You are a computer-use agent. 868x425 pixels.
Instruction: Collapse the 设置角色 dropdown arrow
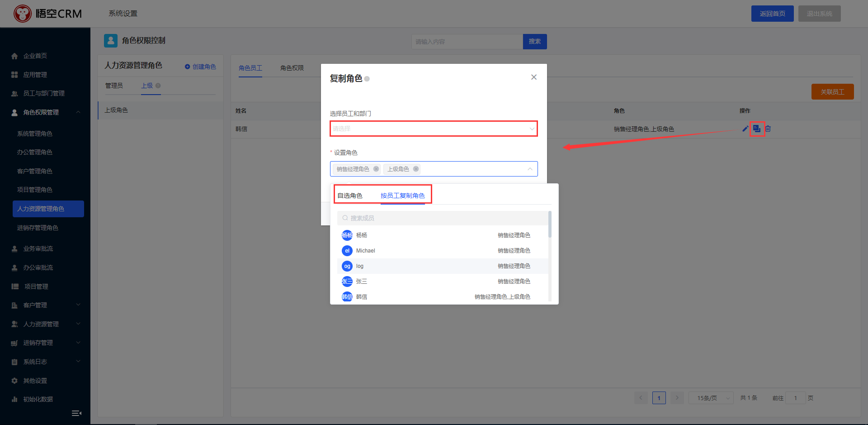pos(530,169)
